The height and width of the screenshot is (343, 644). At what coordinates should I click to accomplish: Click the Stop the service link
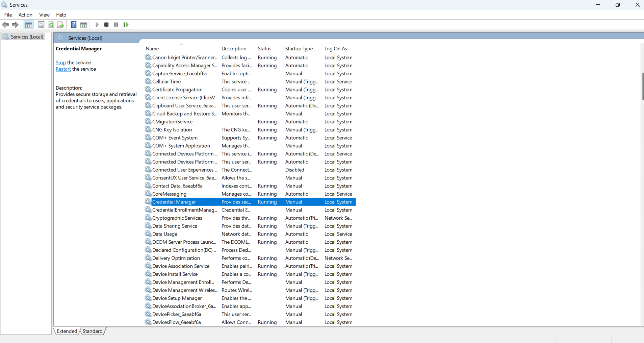(x=61, y=63)
